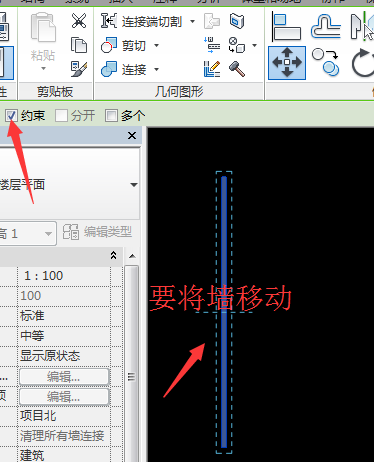Click the 清理所有墙连接 value
Screen dimensions: 374x462
click(63, 436)
